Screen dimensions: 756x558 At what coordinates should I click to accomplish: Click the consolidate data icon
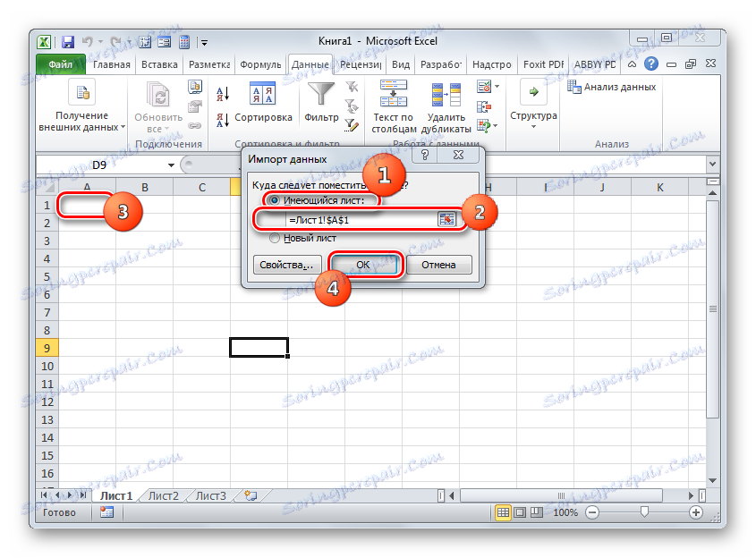[484, 106]
